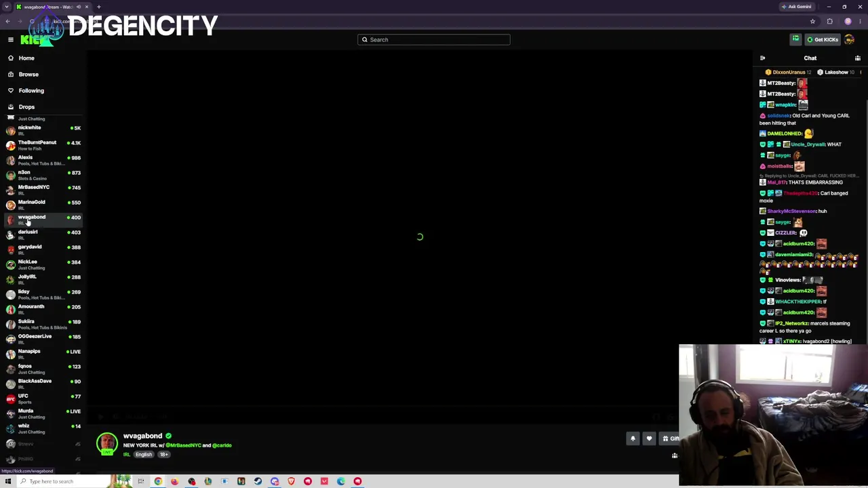Viewport: 868px width, 488px height.
Task: Open the chat leaderboard icon
Action: [858, 58]
